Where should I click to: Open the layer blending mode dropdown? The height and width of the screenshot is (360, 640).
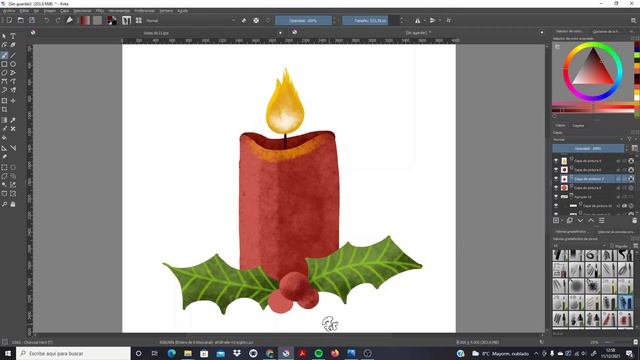588,140
